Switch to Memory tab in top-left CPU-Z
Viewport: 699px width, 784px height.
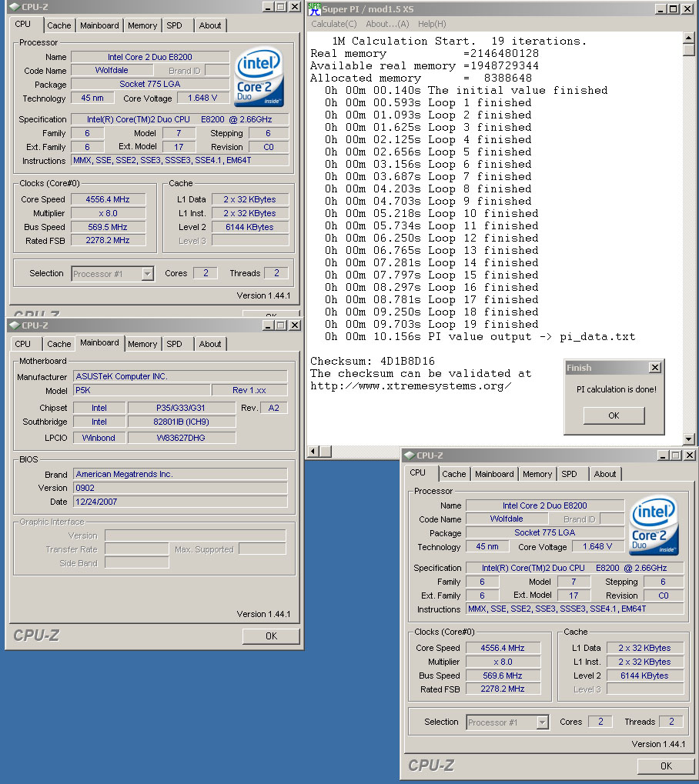[142, 25]
